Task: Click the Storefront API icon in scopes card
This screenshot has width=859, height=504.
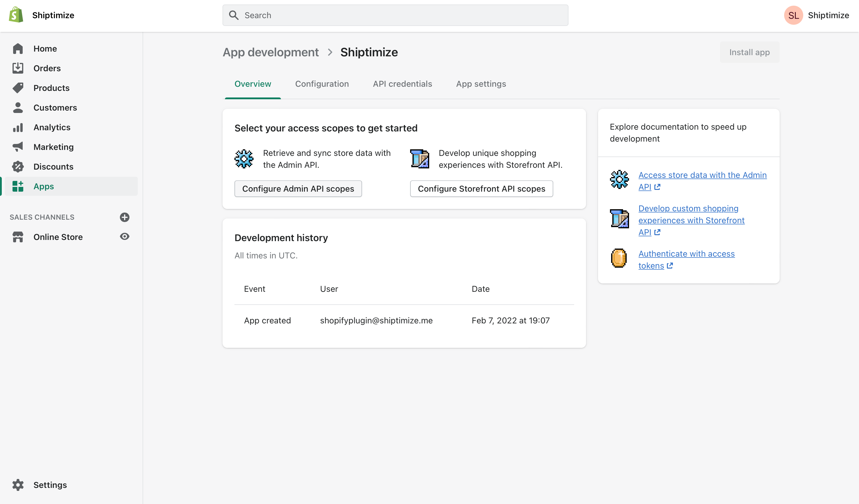Action: [x=420, y=159]
